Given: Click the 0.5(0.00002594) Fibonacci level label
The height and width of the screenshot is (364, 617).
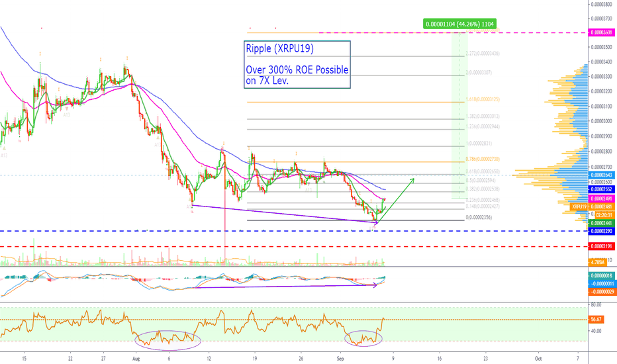Looking at the screenshot, I should (x=481, y=180).
